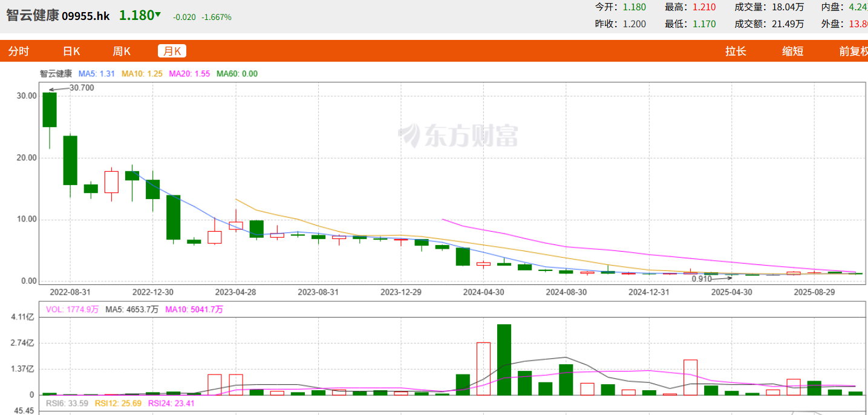Click the current price 1.180
This screenshot has height=415, width=868.
pos(136,16)
